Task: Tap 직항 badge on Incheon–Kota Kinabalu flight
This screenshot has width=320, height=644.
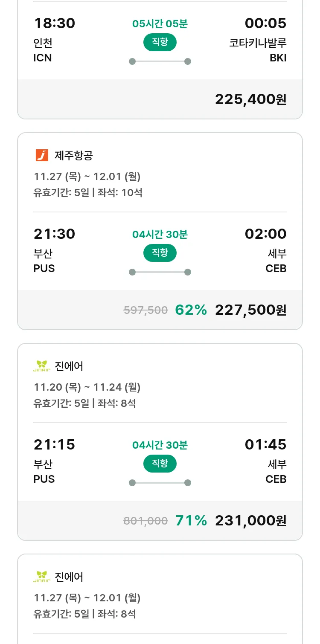Action: pos(160,42)
